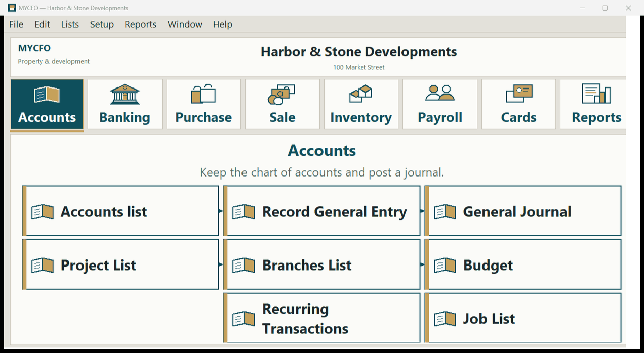Click the Cards contact card icon
Image resolution: width=644 pixels, height=353 pixels.
pos(519,94)
